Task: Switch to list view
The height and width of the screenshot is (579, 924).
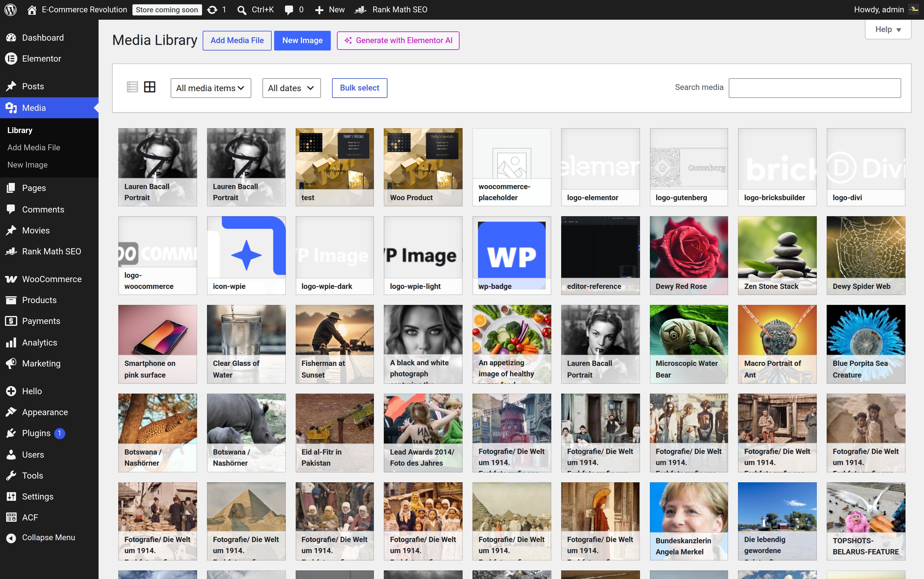Action: [x=132, y=87]
